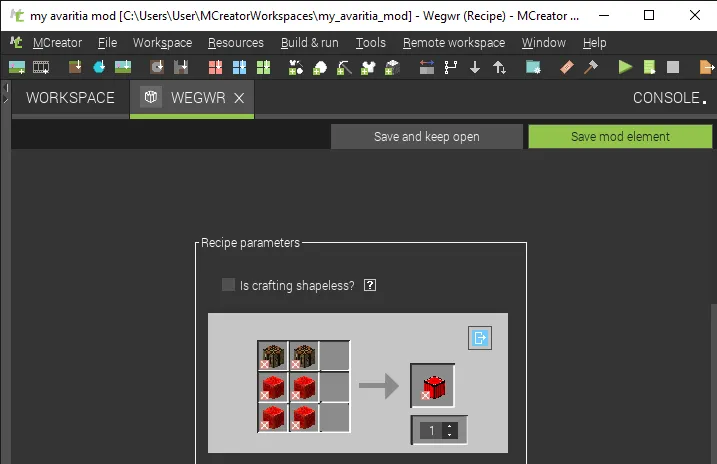Open the Remote workspace menu
Viewport: 717px width, 464px height.
point(454,43)
